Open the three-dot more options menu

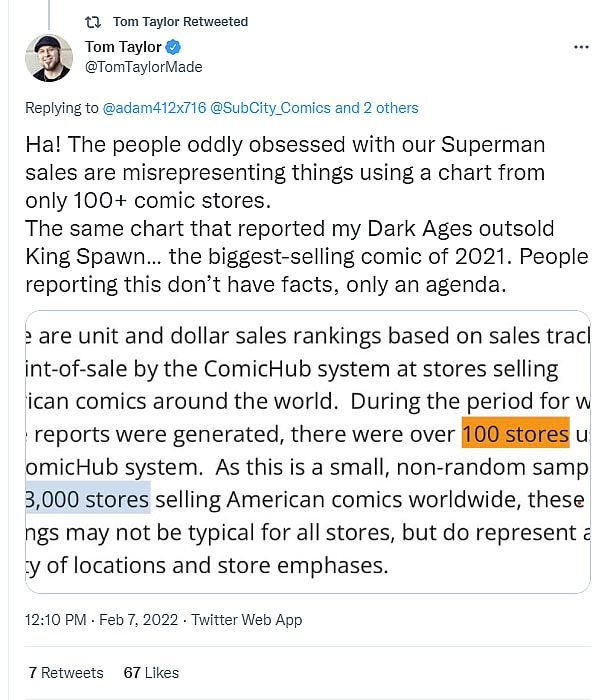click(x=581, y=47)
